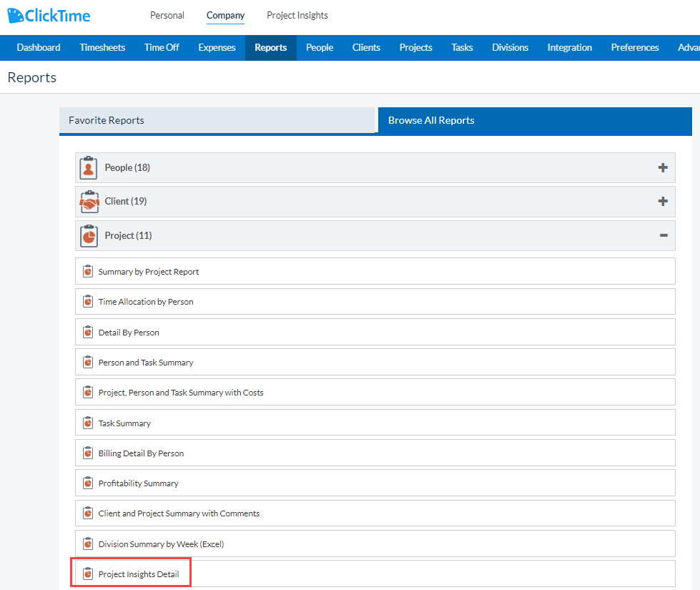Open the Project Insights section
This screenshot has height=590, width=700.
[297, 15]
